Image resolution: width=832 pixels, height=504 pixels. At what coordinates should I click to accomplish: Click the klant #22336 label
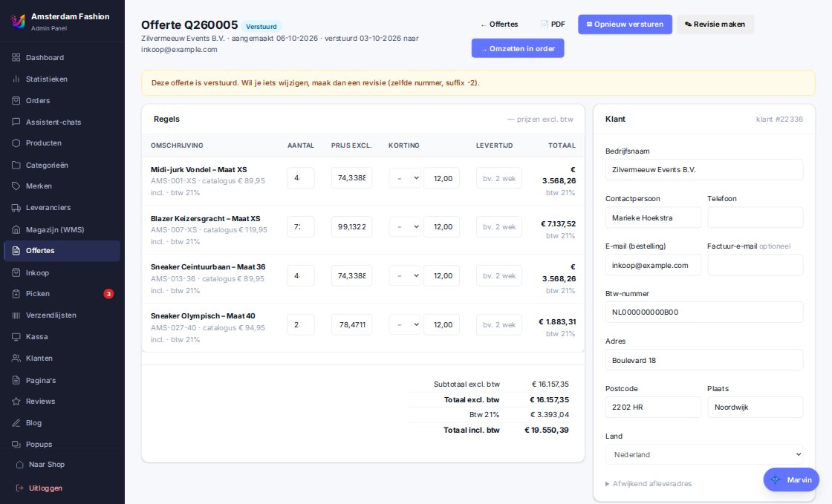[x=779, y=120]
